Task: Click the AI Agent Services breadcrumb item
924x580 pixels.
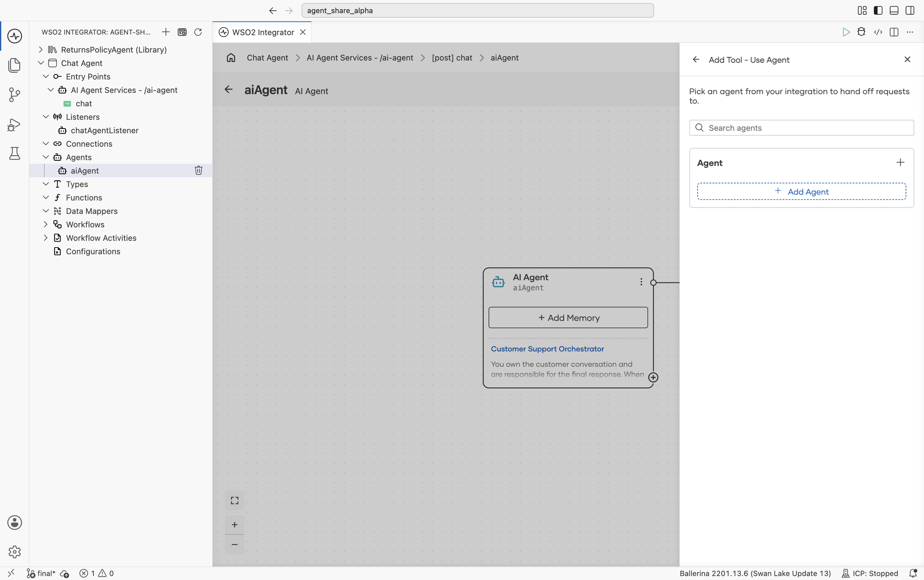Action: click(360, 58)
